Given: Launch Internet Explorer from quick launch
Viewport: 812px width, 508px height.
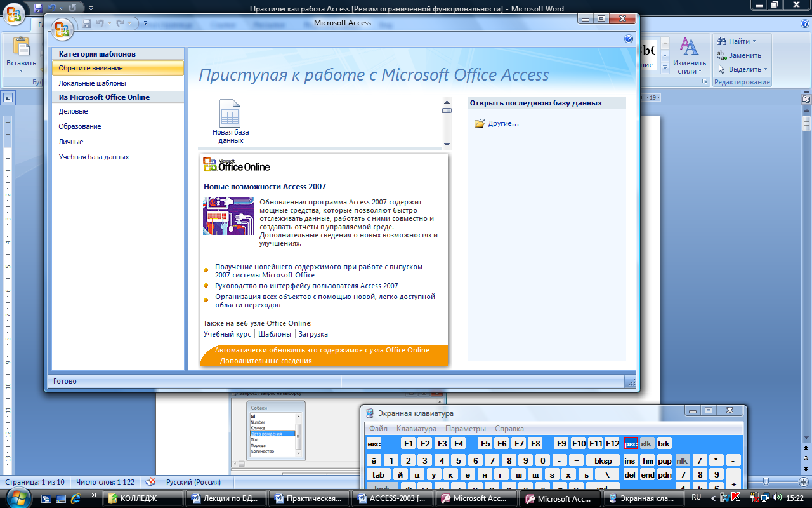Looking at the screenshot, I should point(75,498).
